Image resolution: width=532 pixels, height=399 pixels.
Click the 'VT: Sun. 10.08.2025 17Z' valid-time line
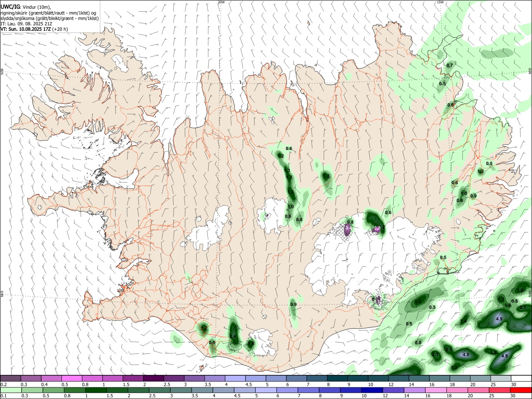(x=34, y=29)
